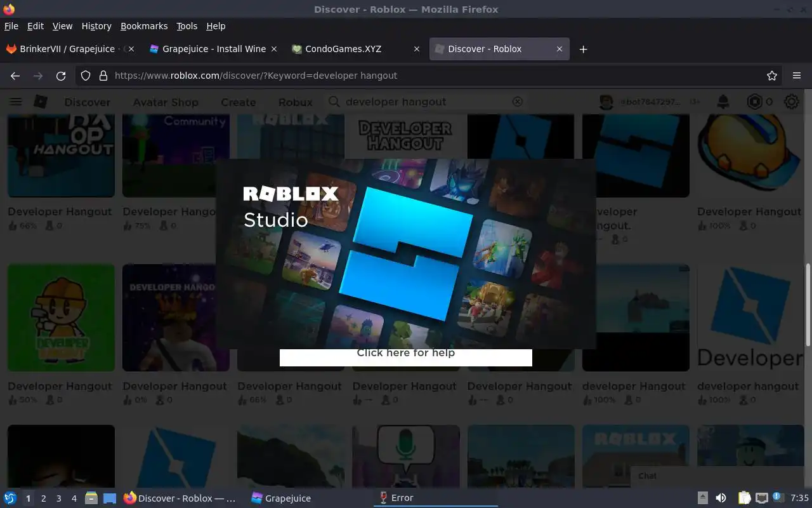Open the File menu
Image resolution: width=812 pixels, height=508 pixels.
[11, 26]
